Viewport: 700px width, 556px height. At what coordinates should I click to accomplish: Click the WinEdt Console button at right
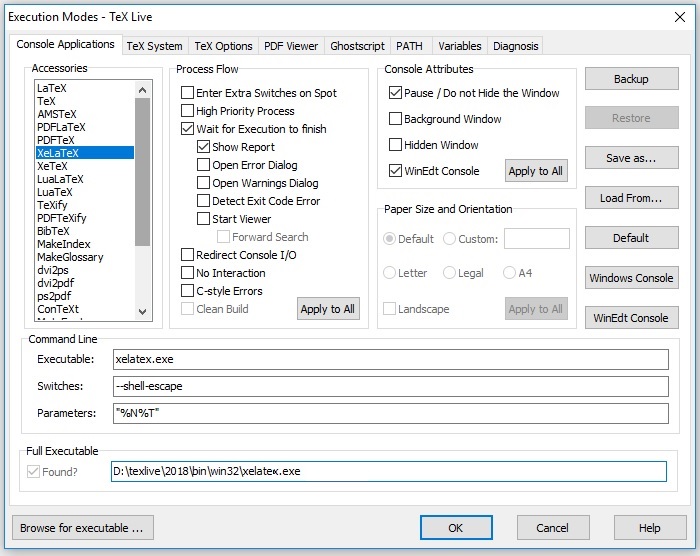click(x=632, y=318)
